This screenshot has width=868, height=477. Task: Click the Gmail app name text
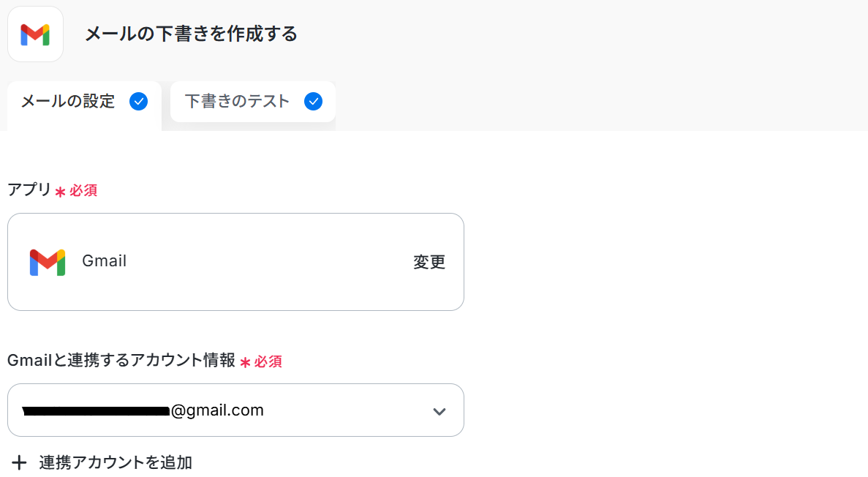point(104,261)
